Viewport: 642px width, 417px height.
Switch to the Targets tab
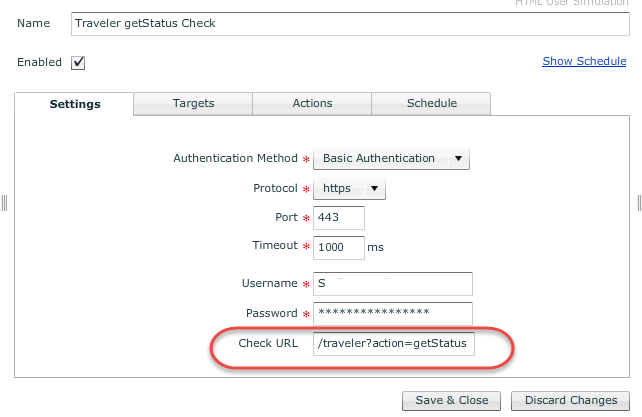point(193,103)
